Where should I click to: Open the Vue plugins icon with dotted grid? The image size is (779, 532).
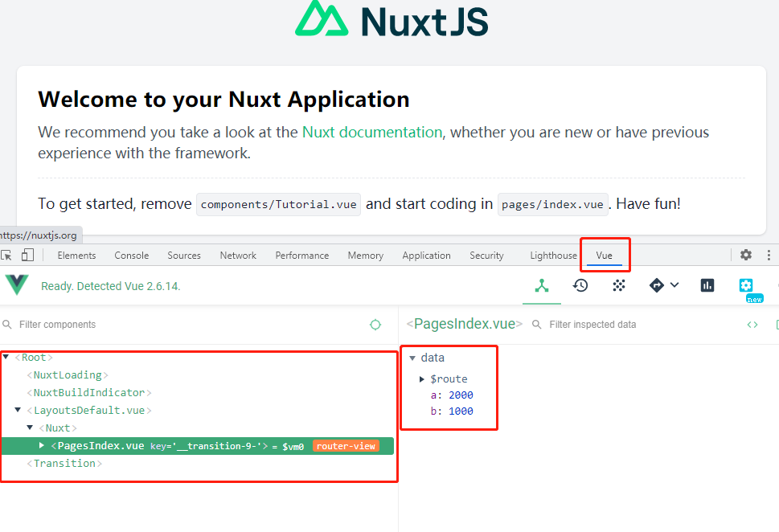(x=618, y=285)
